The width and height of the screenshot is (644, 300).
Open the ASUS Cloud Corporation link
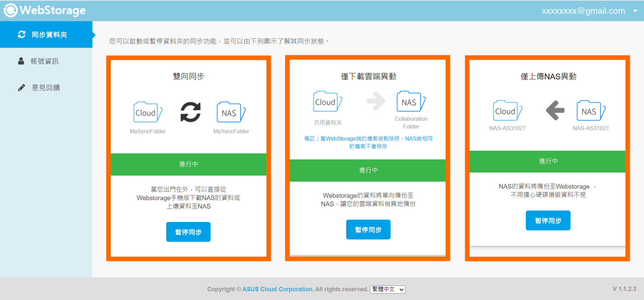278,289
